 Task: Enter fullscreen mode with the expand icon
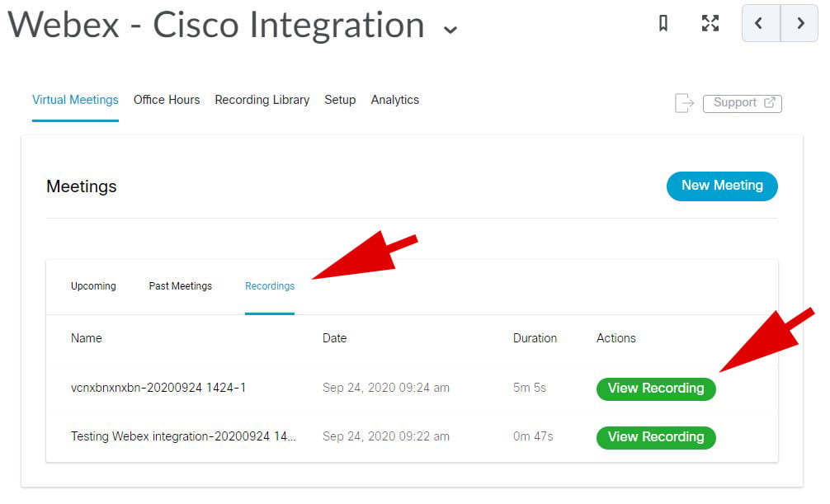point(710,24)
